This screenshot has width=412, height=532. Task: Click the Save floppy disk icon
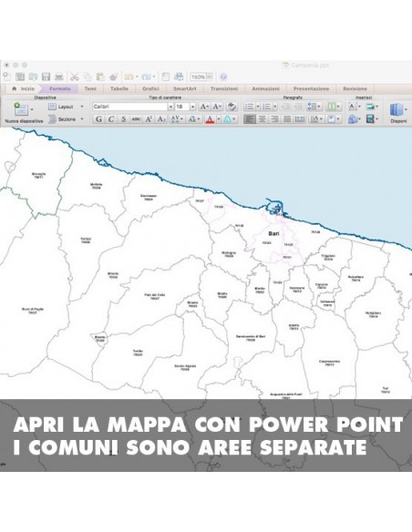[46, 77]
